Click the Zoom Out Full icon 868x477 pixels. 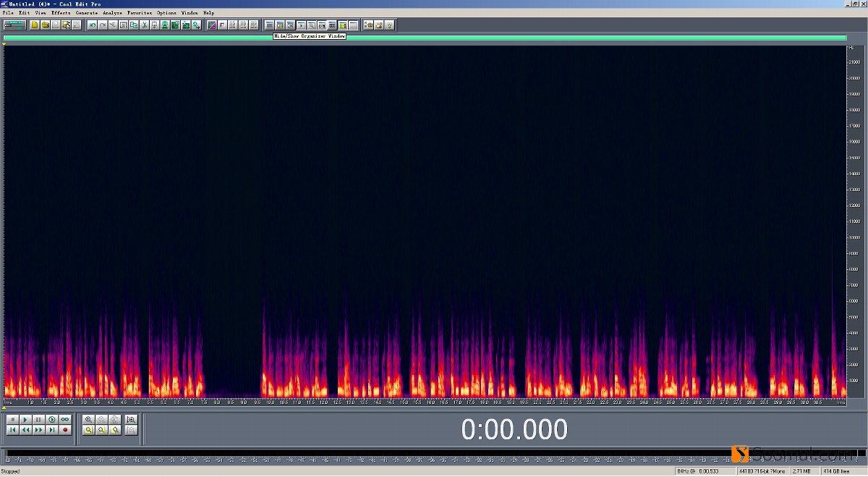(x=114, y=420)
